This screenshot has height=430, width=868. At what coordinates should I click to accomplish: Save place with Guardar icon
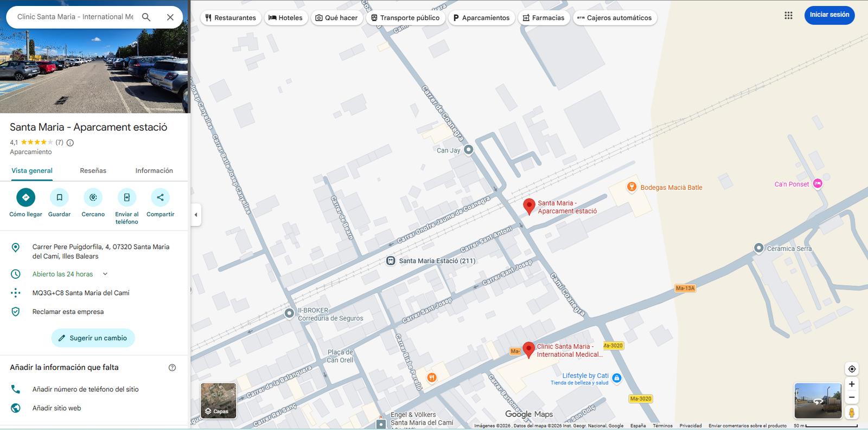click(59, 197)
